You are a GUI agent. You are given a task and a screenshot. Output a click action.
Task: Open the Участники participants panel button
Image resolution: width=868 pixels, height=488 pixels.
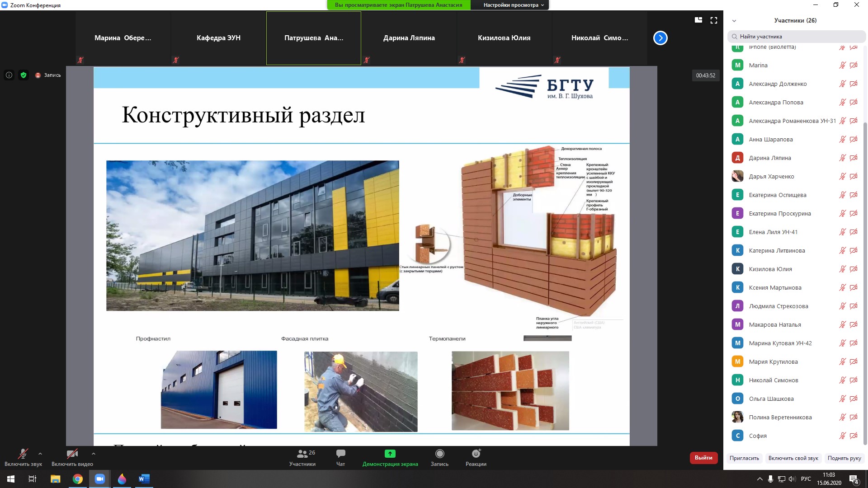(x=302, y=457)
